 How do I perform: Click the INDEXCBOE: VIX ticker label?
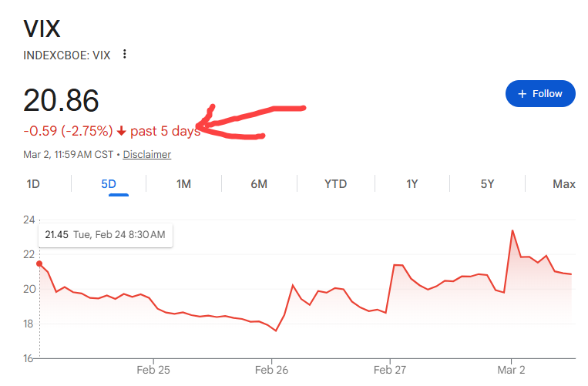(x=68, y=55)
